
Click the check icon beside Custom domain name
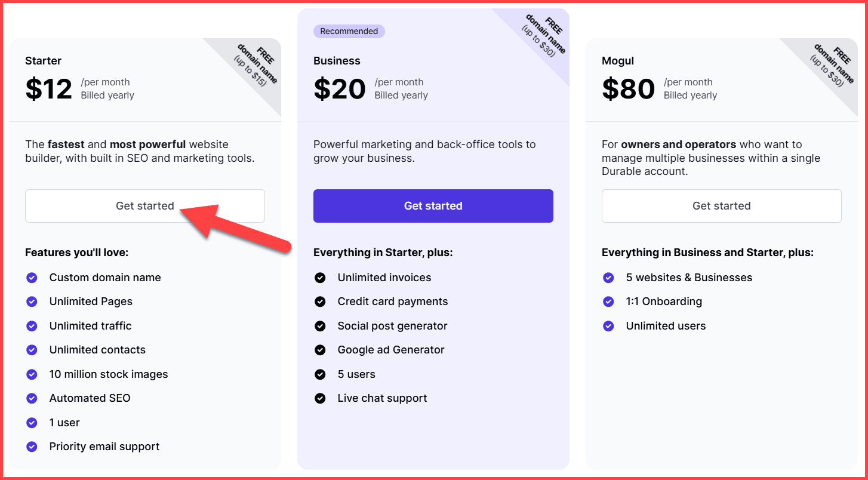tap(32, 278)
